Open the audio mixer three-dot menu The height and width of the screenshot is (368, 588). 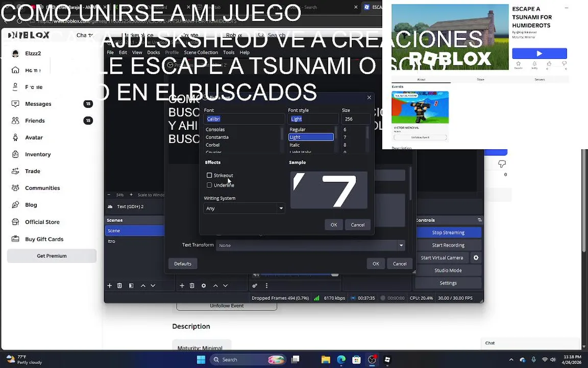266,286
